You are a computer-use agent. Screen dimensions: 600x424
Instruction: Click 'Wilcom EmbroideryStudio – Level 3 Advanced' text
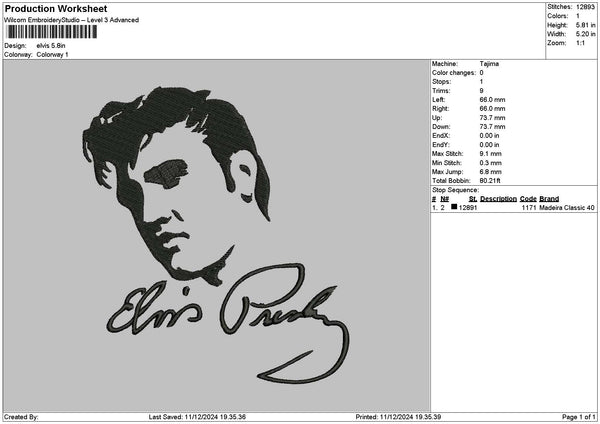[x=72, y=20]
